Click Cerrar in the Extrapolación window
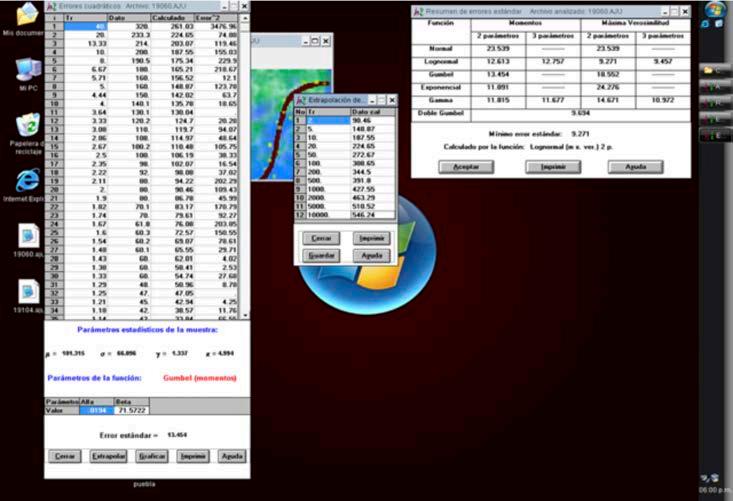 point(321,238)
